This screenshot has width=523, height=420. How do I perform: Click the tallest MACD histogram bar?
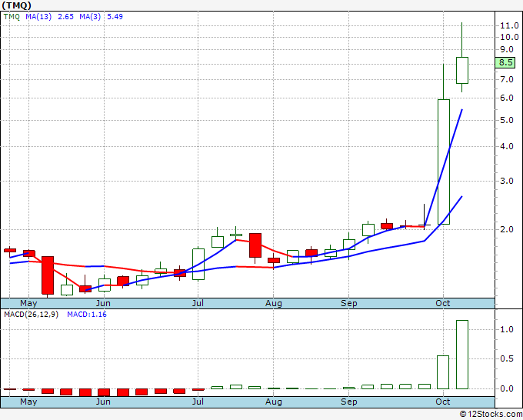[462, 355]
